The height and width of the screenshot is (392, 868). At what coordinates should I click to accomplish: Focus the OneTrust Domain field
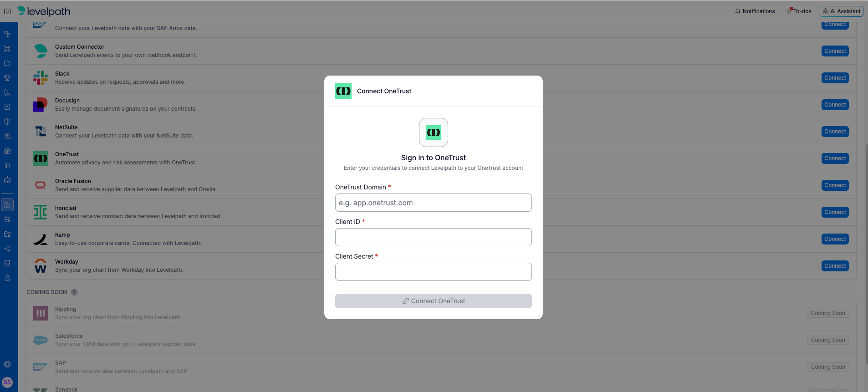pyautogui.click(x=434, y=203)
